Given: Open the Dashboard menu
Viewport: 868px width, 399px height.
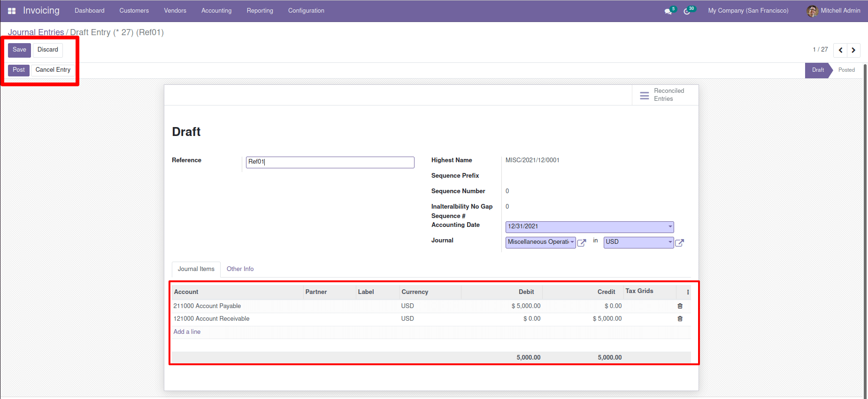Looking at the screenshot, I should 90,11.
